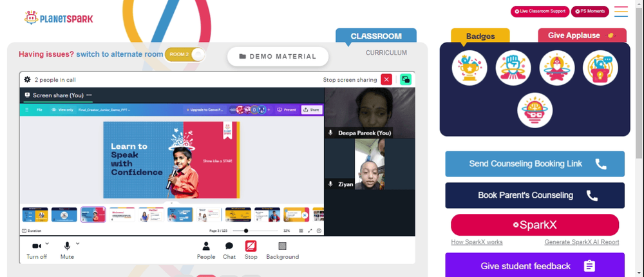Open How SparkX works link

477,242
